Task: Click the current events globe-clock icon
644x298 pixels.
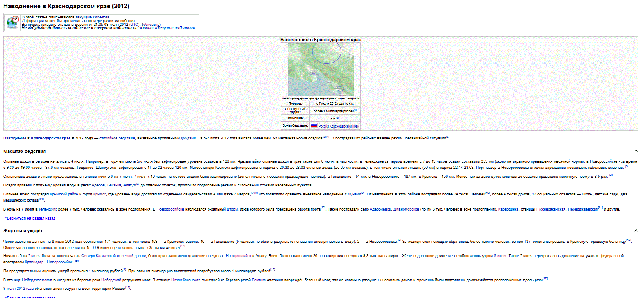Action: [13, 22]
